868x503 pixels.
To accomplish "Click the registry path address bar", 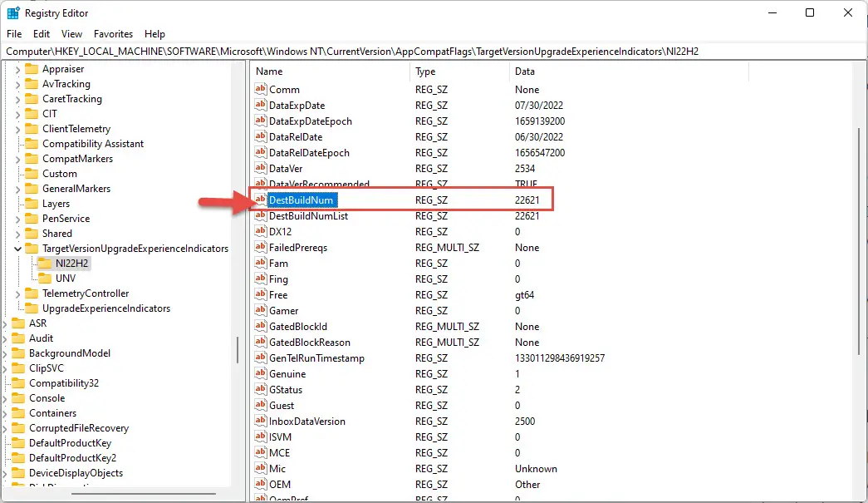I will coord(434,52).
